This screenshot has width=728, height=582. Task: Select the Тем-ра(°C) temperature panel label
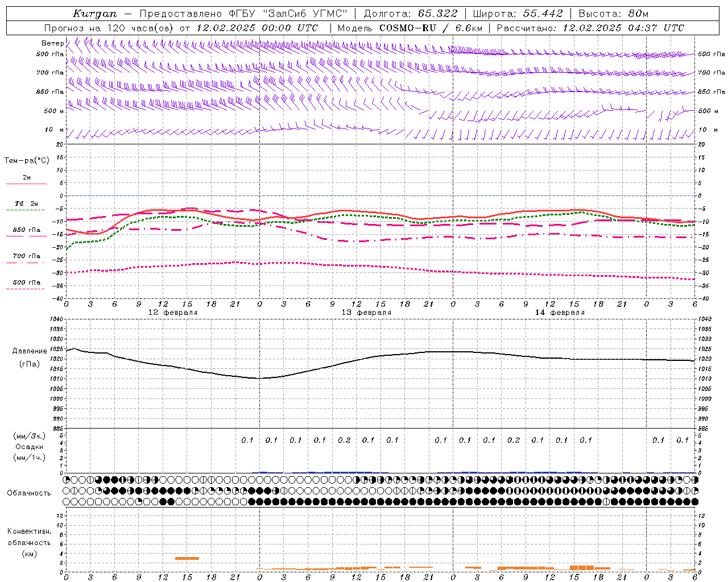[x=27, y=161]
